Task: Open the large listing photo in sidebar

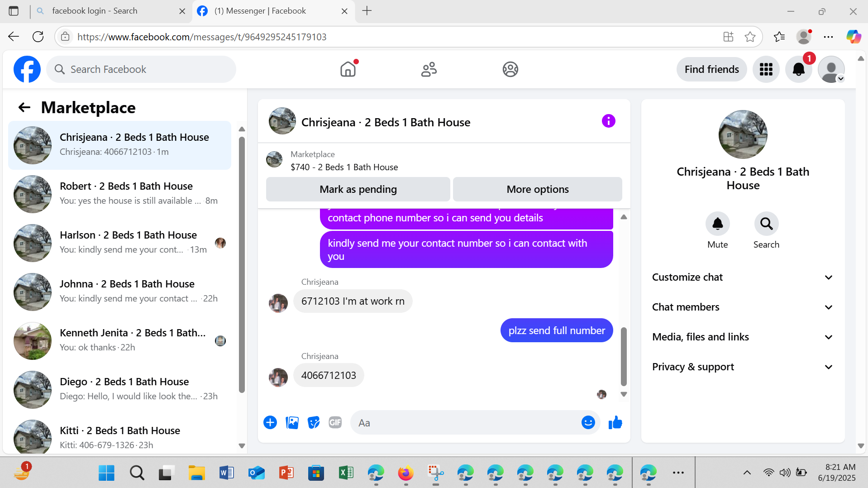Action: click(743, 134)
